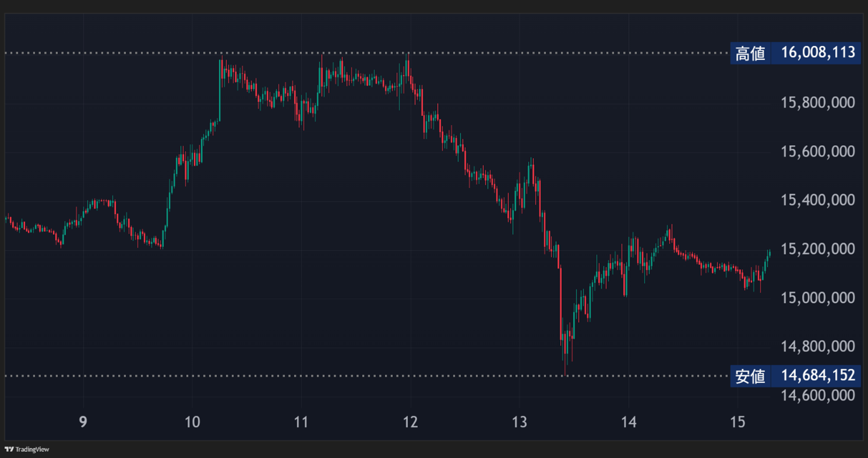Select the 安値 14,684,152 price label
This screenshot has height=458, width=868.
795,376
